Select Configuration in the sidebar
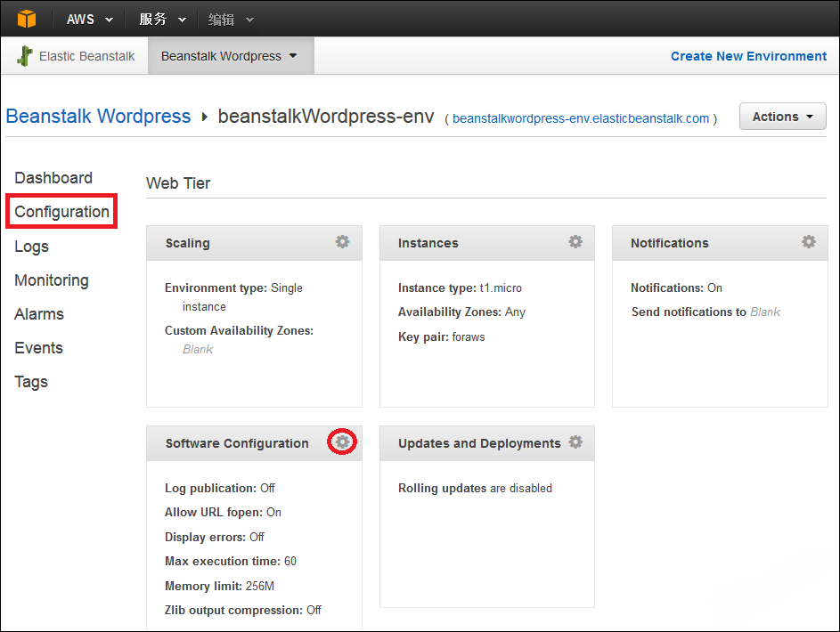Image resolution: width=840 pixels, height=632 pixels. pos(61,212)
